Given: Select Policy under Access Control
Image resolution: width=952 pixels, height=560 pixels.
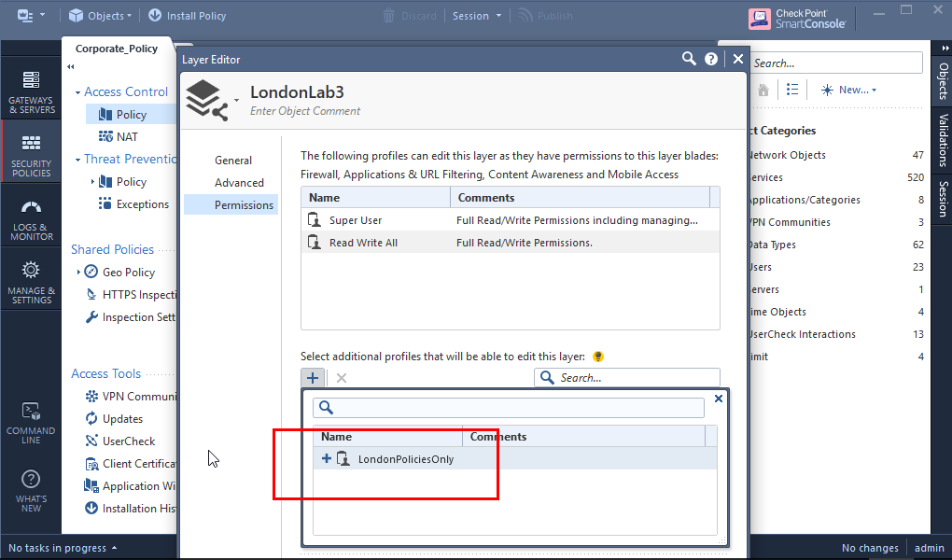Looking at the screenshot, I should click(131, 114).
